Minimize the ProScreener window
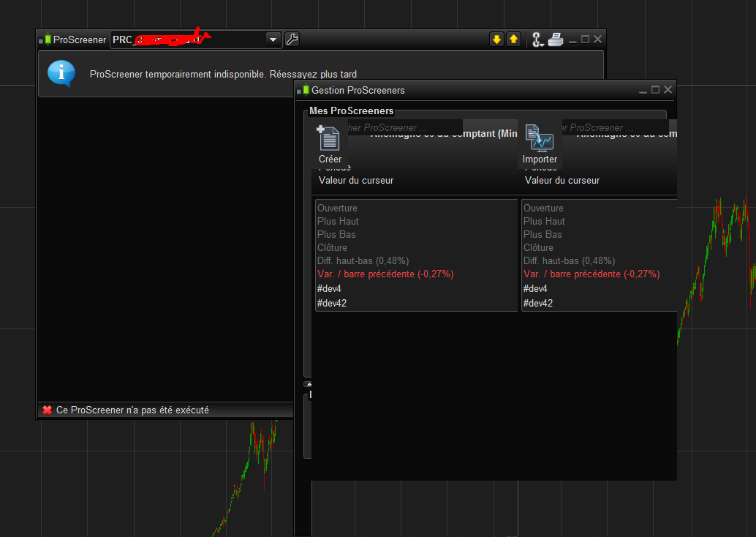 coord(572,40)
